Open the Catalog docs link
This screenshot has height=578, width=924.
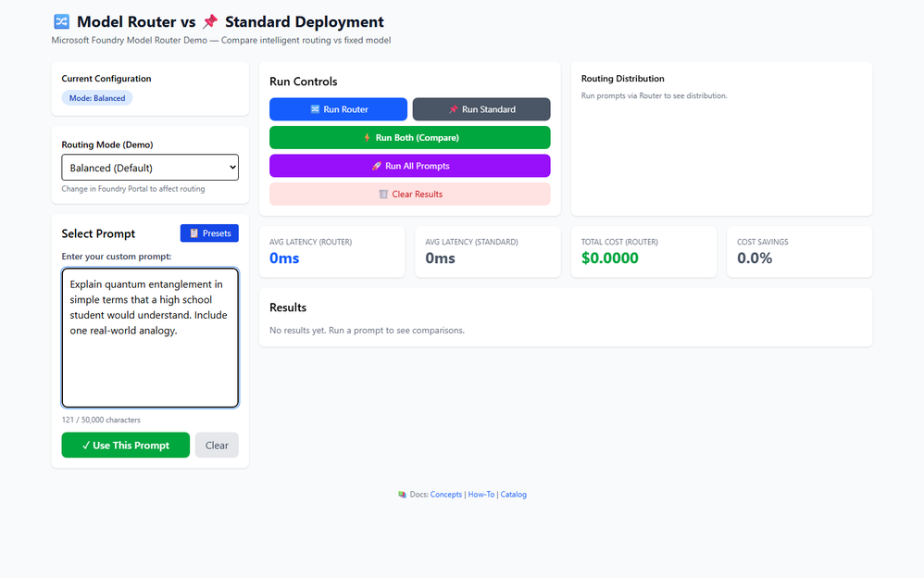click(x=513, y=495)
